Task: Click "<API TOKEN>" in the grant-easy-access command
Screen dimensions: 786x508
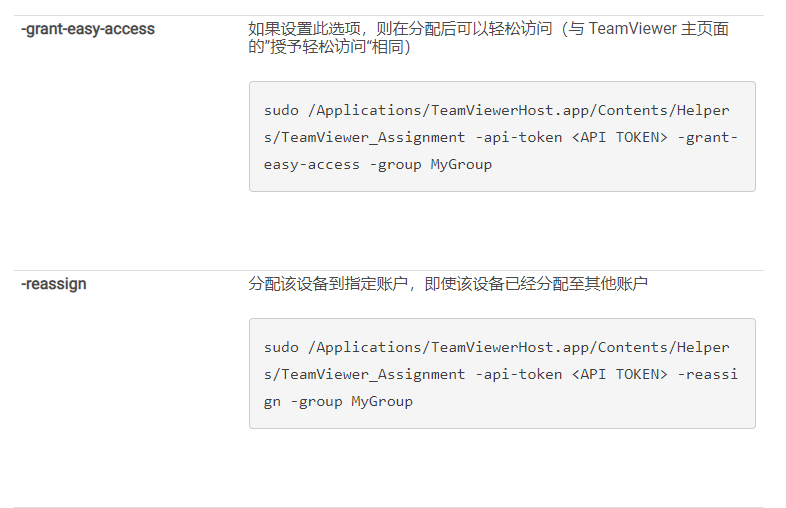Action: tap(619, 137)
